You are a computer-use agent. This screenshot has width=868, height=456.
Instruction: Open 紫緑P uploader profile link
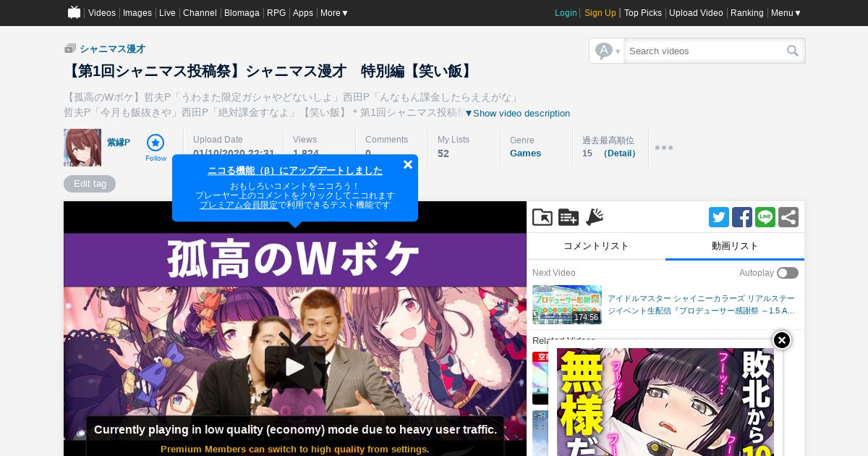(x=119, y=143)
